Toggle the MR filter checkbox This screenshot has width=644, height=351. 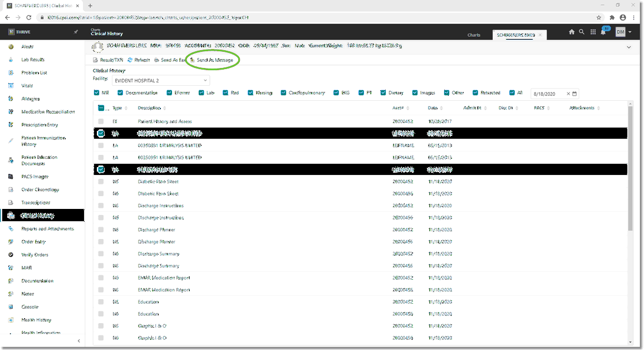[x=96, y=93]
